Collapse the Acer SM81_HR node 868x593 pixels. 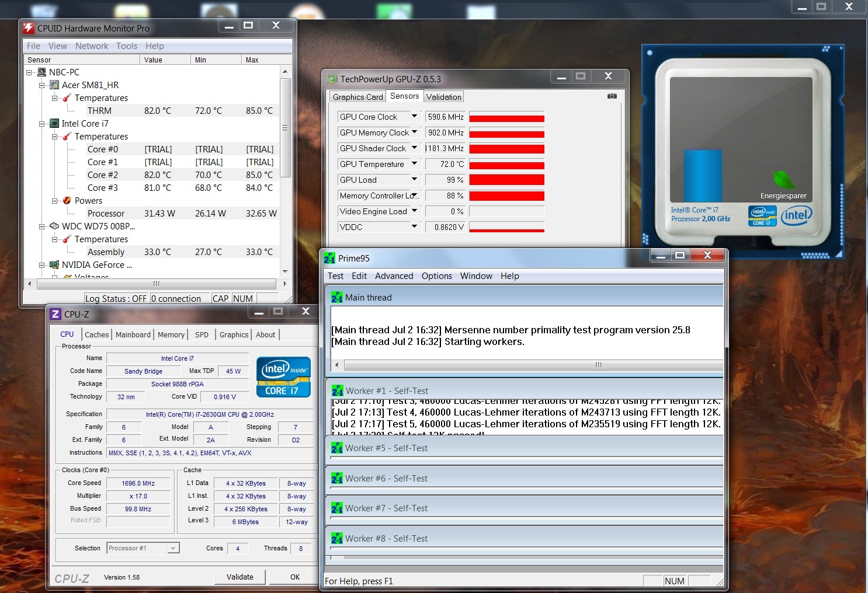click(x=41, y=85)
